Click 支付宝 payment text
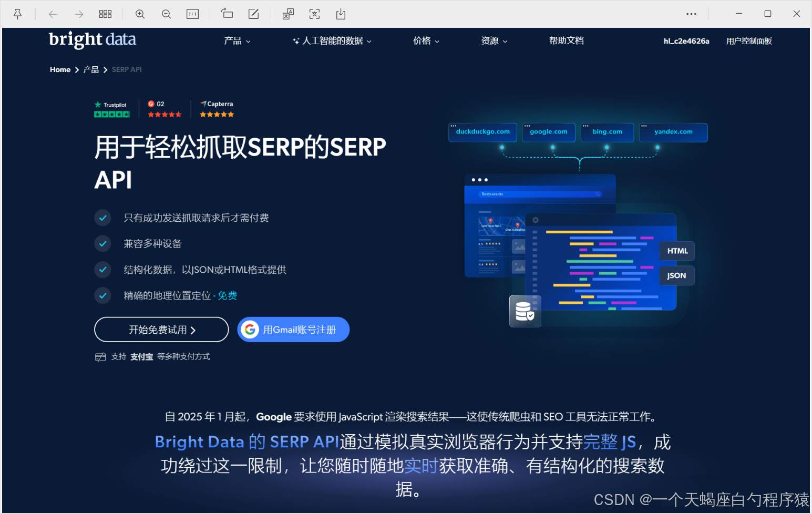This screenshot has height=514, width=812. click(141, 357)
